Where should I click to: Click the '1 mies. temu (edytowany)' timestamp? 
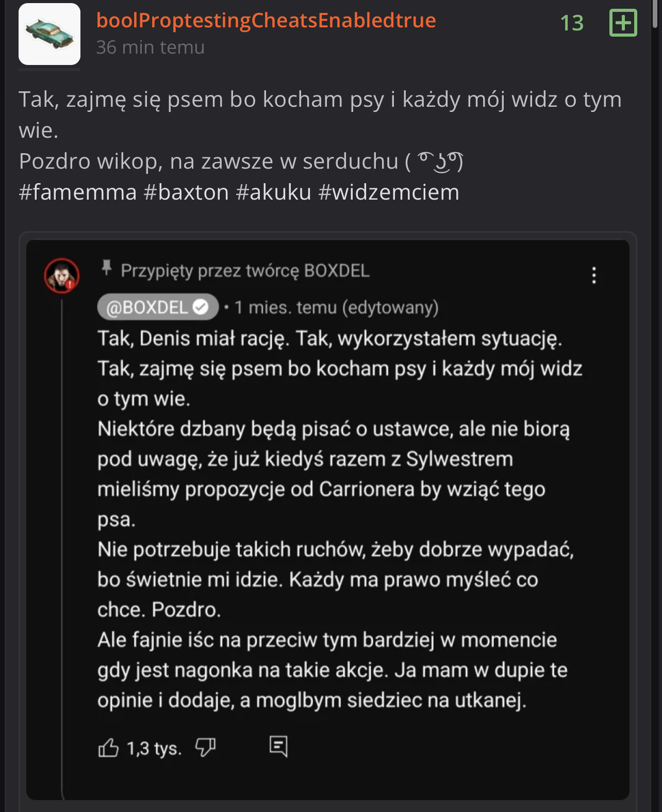pos(337,307)
